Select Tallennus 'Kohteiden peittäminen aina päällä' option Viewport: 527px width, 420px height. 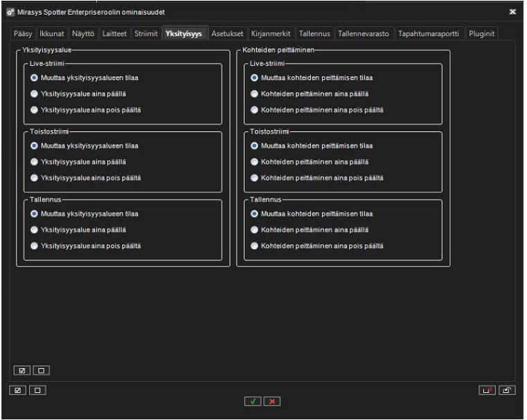click(254, 230)
